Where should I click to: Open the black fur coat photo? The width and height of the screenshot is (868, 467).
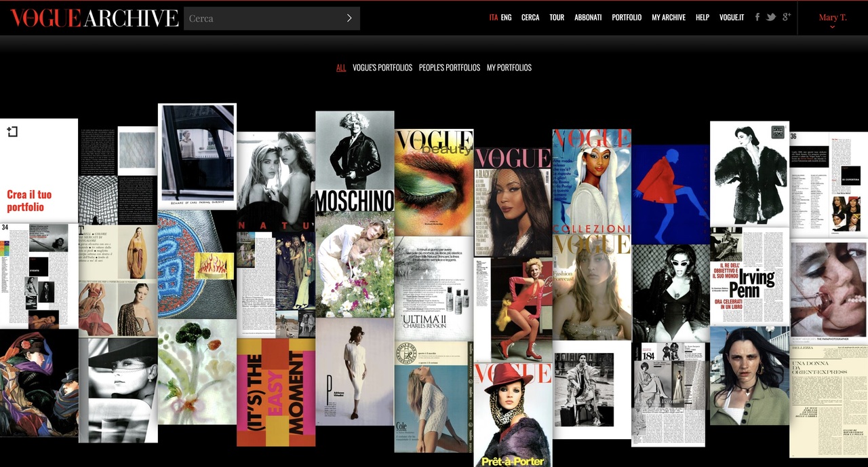(749, 174)
